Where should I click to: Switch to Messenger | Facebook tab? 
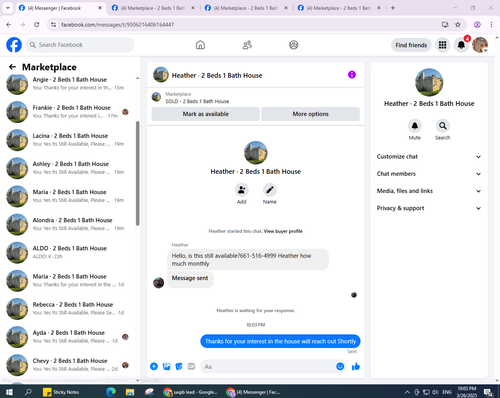[60, 8]
